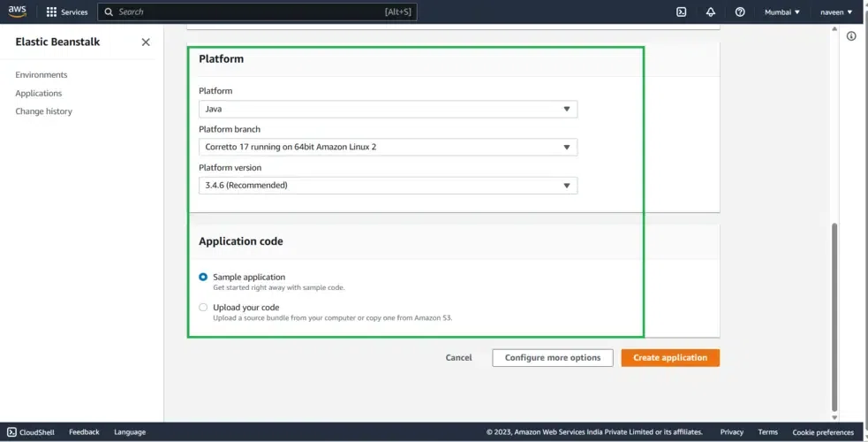Open the Privacy link
Viewport: 868px width, 442px height.
(732, 432)
